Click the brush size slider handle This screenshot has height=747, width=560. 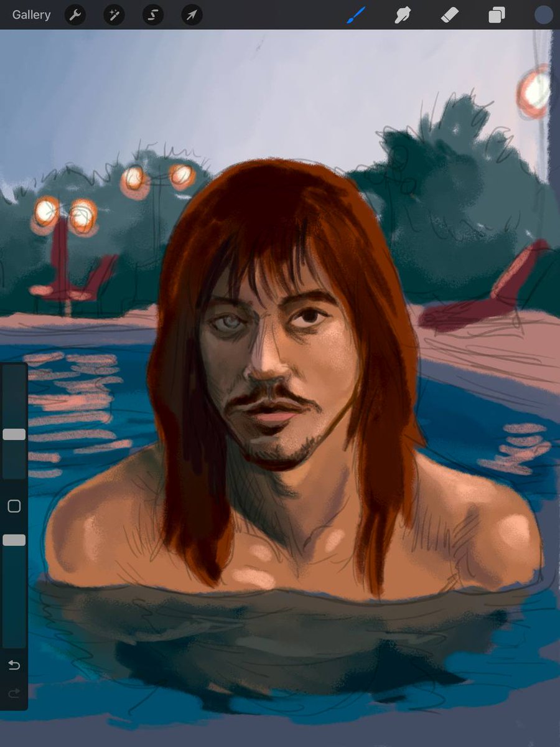click(14, 435)
